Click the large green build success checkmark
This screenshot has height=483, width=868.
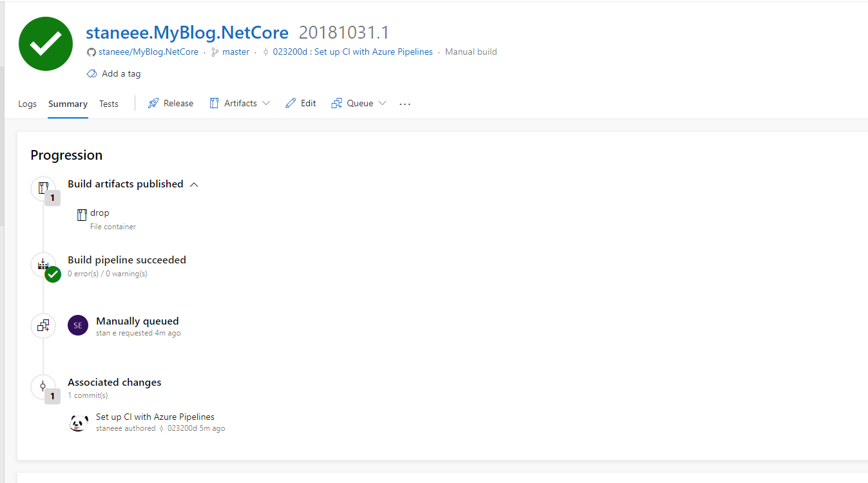pos(46,43)
